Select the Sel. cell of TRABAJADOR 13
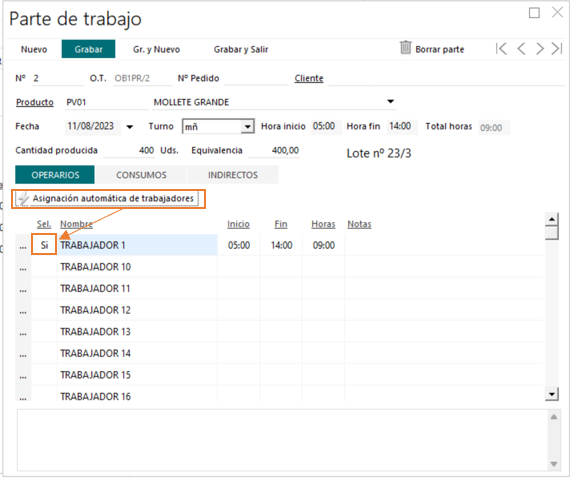 click(44, 332)
